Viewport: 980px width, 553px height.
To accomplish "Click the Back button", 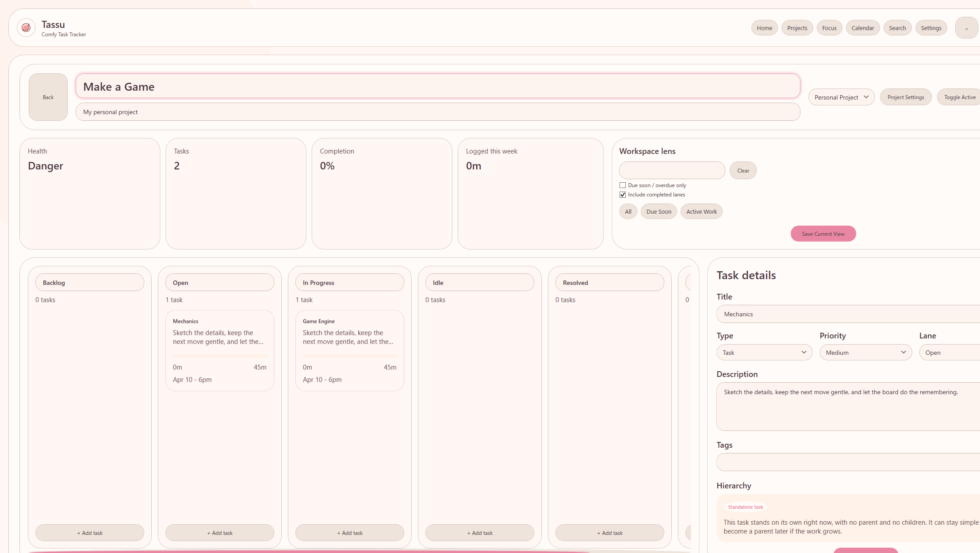I will tap(48, 97).
